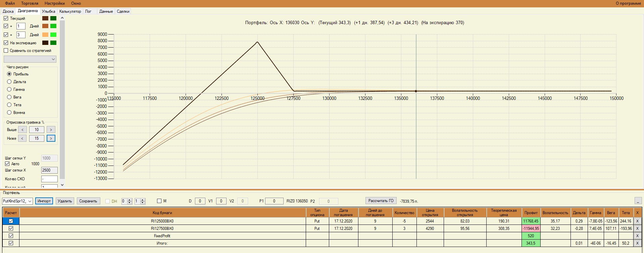644x253 pixels.
Task: Pick the dark green swatch for Текущий
Action: pyautogui.click(x=53, y=18)
